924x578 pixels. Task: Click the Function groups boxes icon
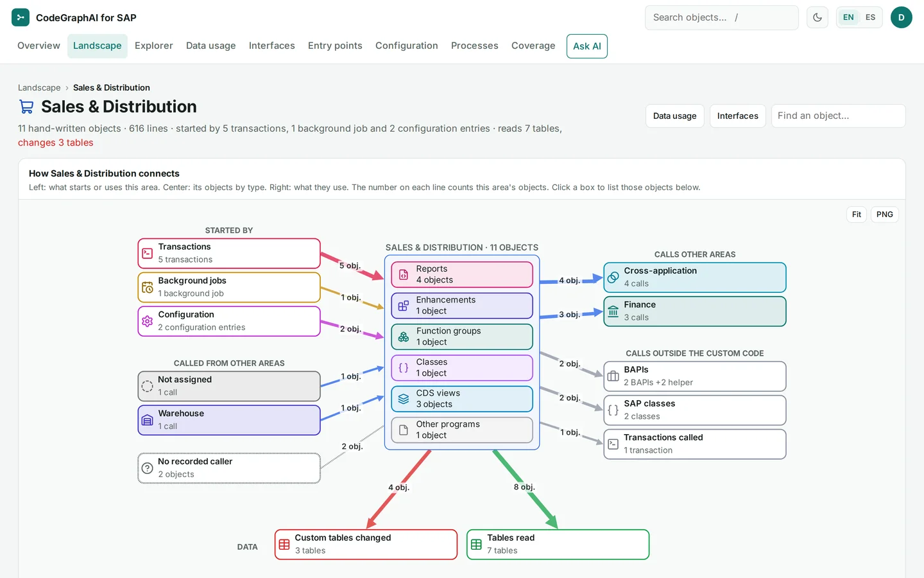(404, 337)
